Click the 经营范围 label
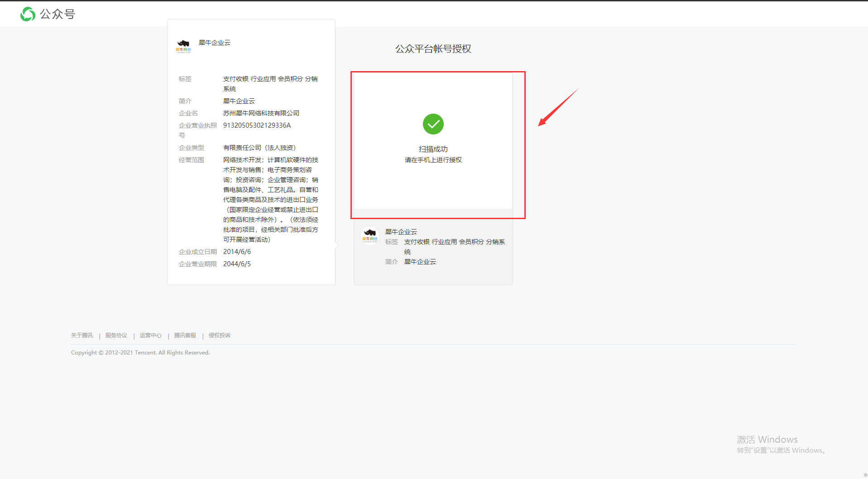This screenshot has height=479, width=868. coord(192,160)
